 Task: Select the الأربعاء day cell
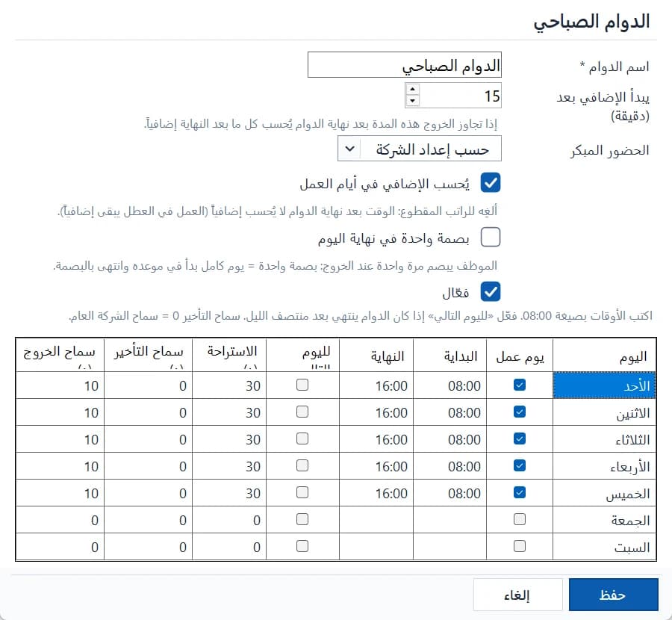(x=604, y=465)
